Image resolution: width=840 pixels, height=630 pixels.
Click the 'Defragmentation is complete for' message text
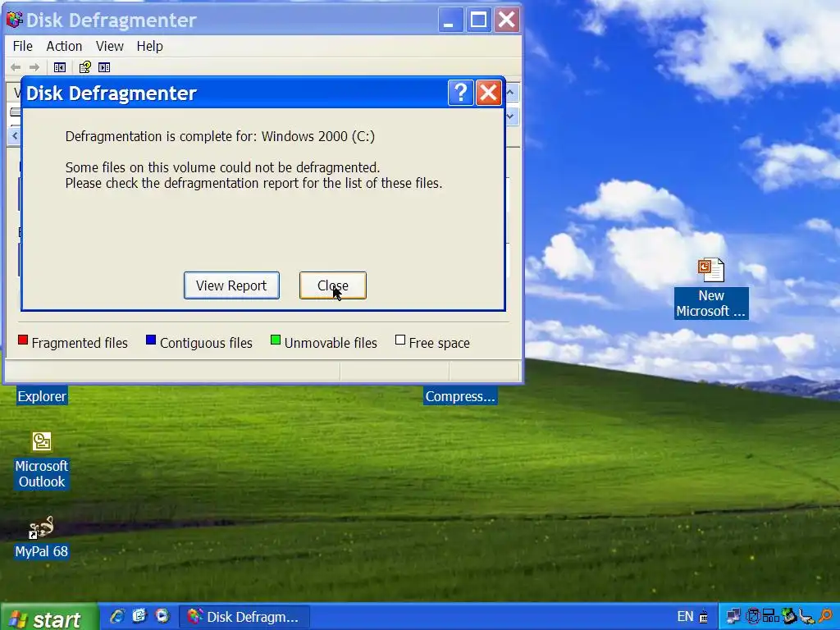click(220, 136)
